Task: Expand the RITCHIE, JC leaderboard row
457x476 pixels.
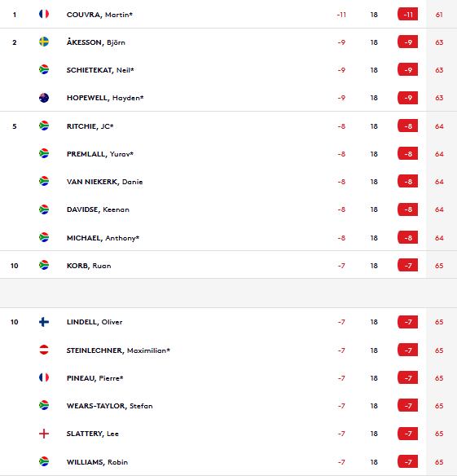Action: pos(228,126)
